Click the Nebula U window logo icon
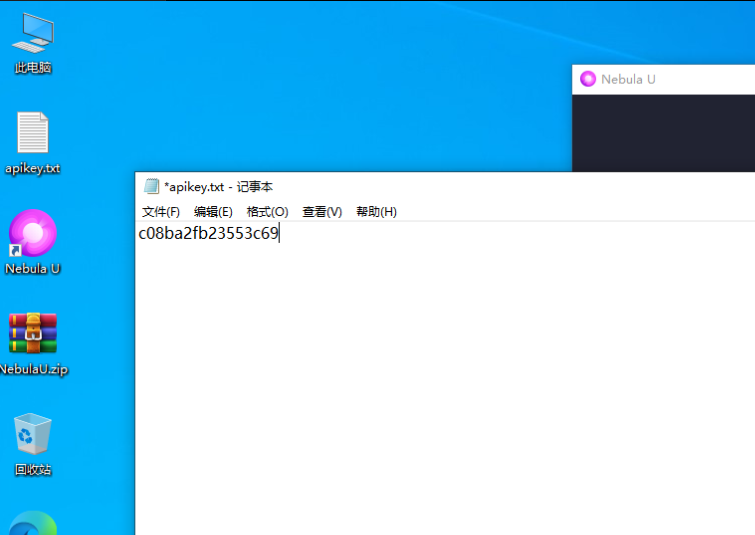 tap(588, 79)
